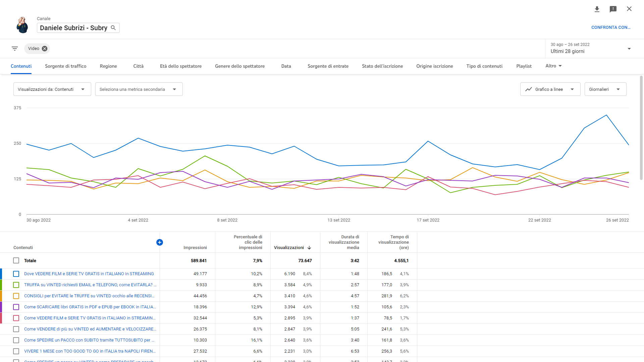Click the CONFRONTA CON button
The image size is (644, 362).
pyautogui.click(x=611, y=27)
